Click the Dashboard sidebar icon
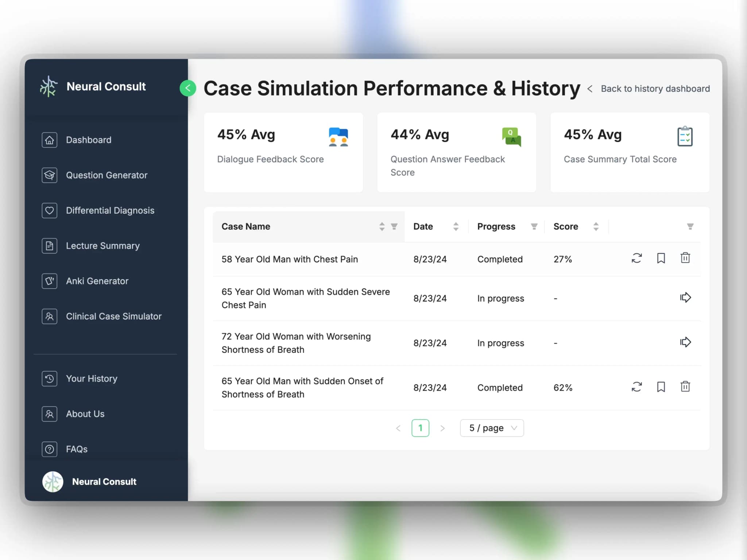This screenshot has width=747, height=560. click(x=49, y=140)
